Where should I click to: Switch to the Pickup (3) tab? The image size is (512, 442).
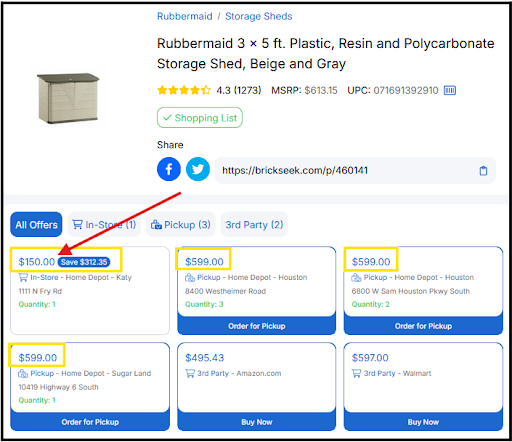tap(181, 225)
